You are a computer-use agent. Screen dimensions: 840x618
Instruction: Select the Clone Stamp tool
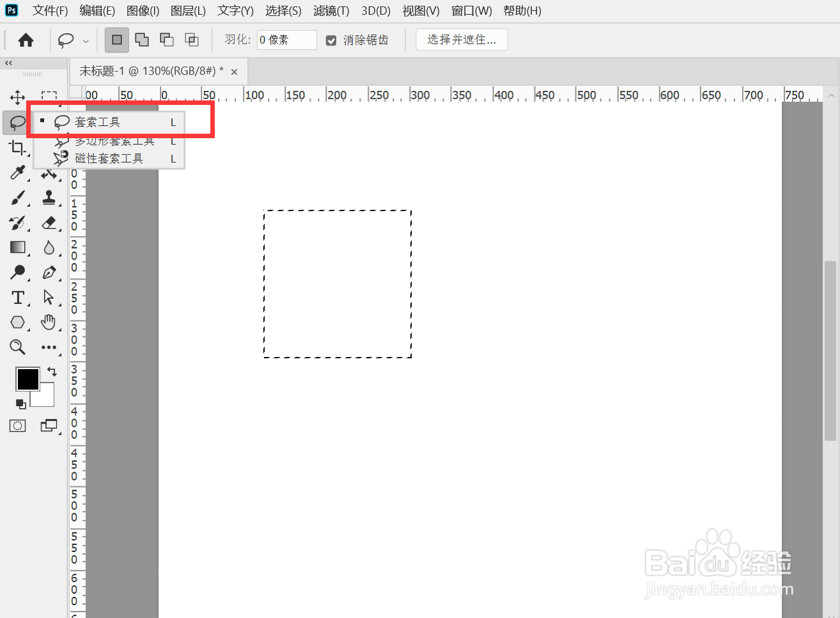click(x=49, y=198)
